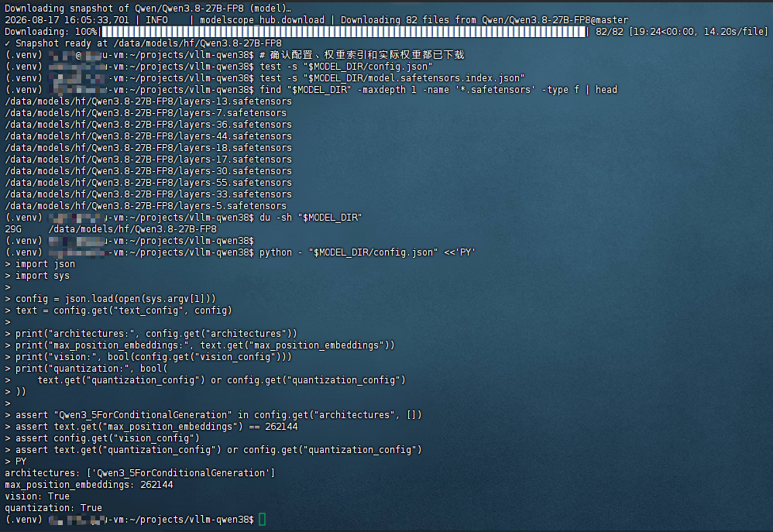Image resolution: width=773 pixels, height=532 pixels.
Task: Click the '2026-08-17 16:05:33,701' timestamp
Action: tap(67, 20)
